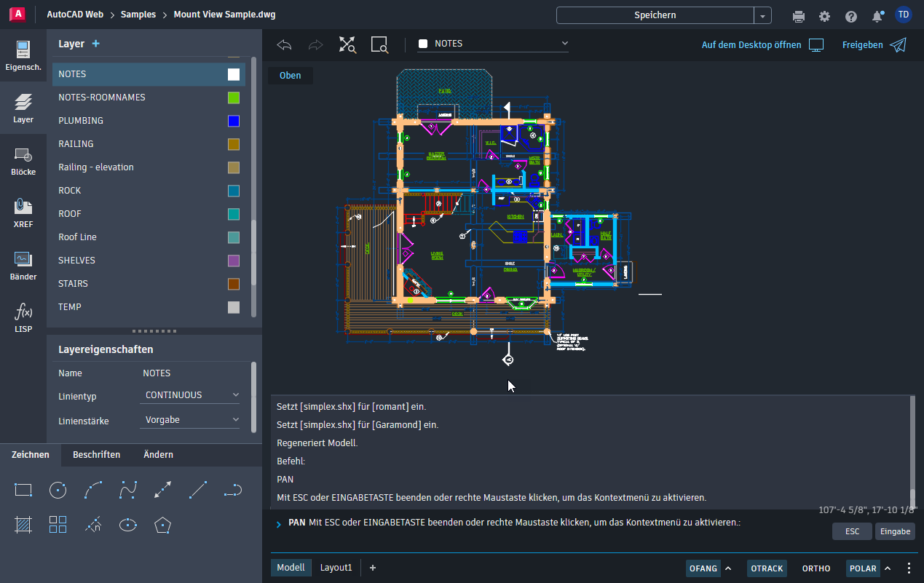The height and width of the screenshot is (583, 924).
Task: Open the Blöcke panel
Action: click(23, 160)
